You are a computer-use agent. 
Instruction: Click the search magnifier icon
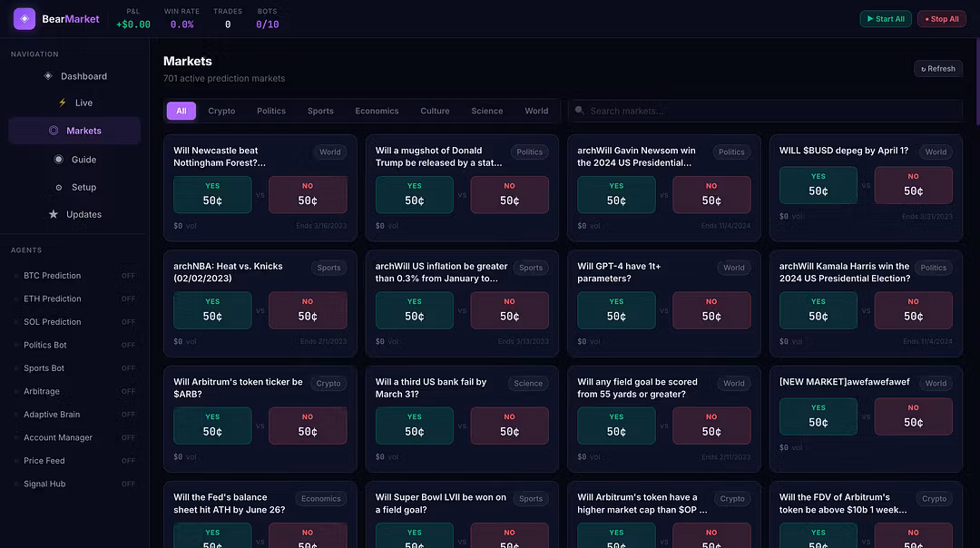coord(579,111)
